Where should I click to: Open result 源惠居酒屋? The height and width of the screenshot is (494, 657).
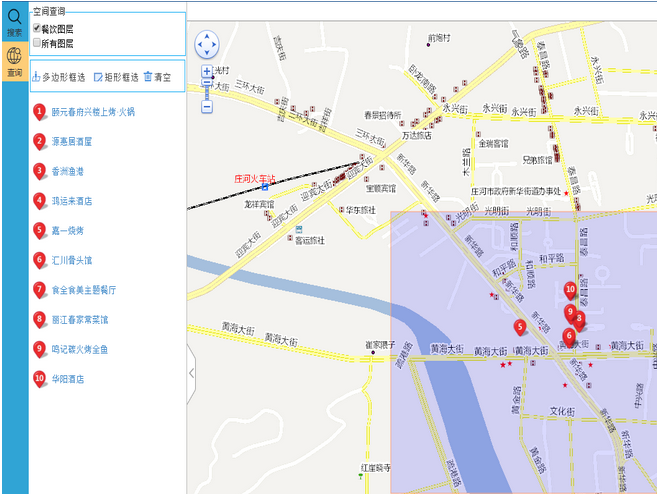tap(72, 142)
